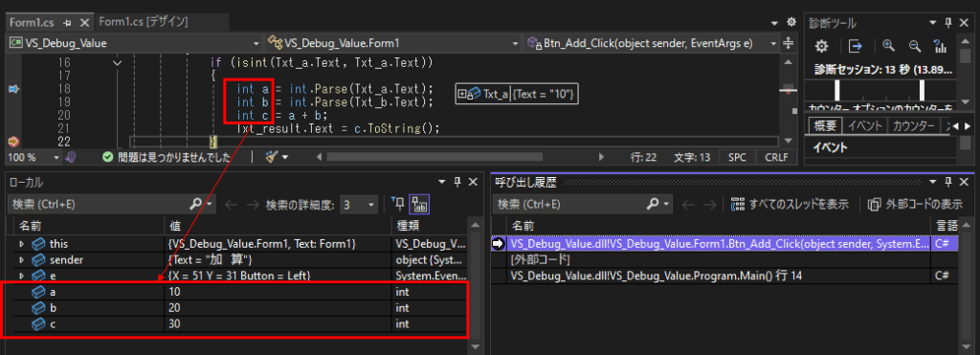Viewport: 980px width, 355px height.
Task: Toggle pin on Form1.cs tab
Action: (x=68, y=23)
